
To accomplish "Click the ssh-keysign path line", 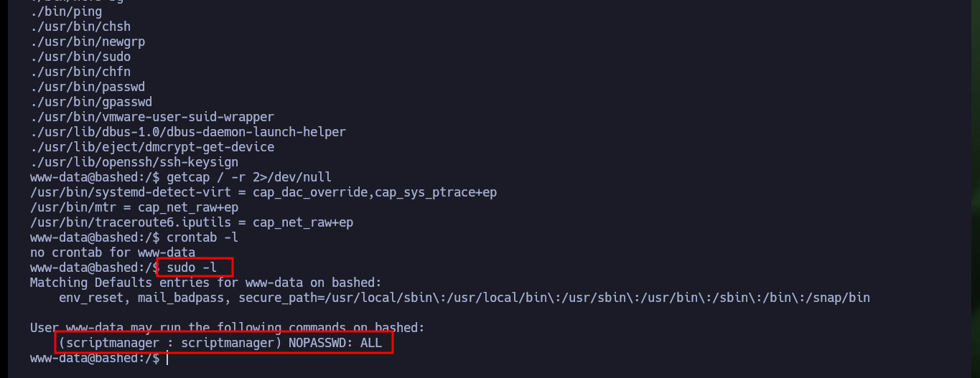I will (134, 162).
